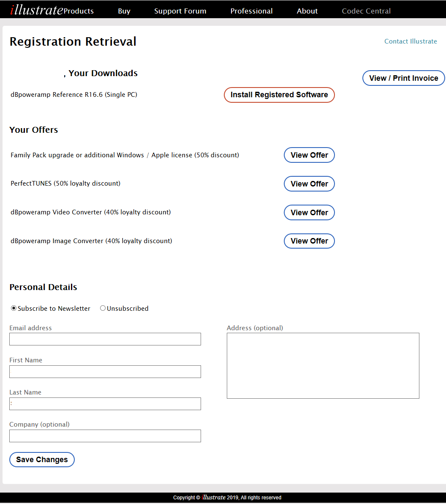The image size is (446, 504).
Task: Go to the Buy page
Action: [124, 11]
